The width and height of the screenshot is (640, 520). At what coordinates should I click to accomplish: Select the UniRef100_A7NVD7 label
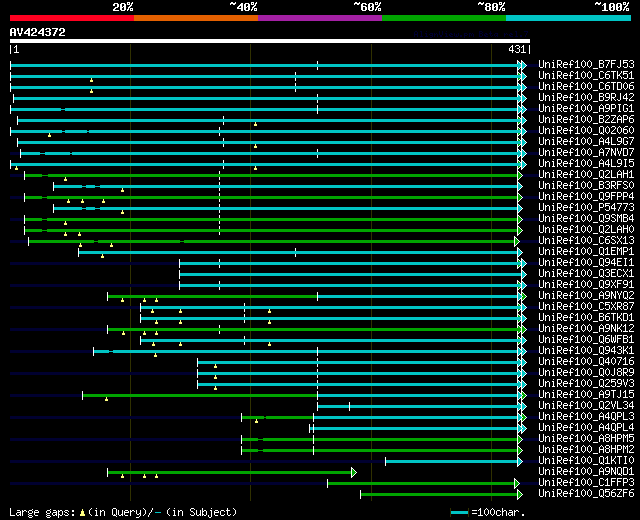(x=586, y=153)
